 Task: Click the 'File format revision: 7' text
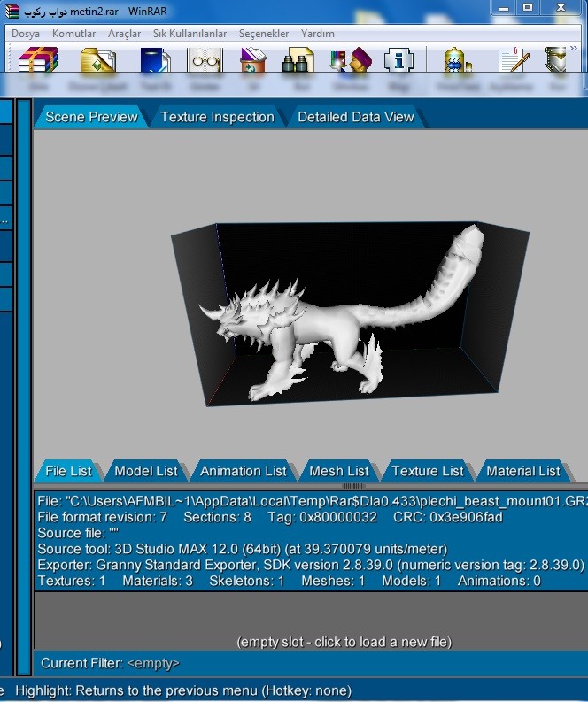coord(102,517)
